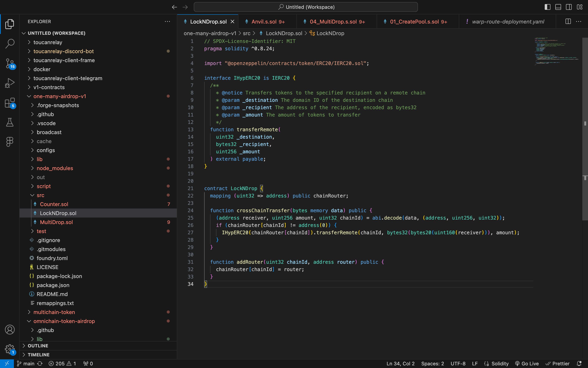
Task: Close the LockNDrop.sol tab
Action: point(233,21)
